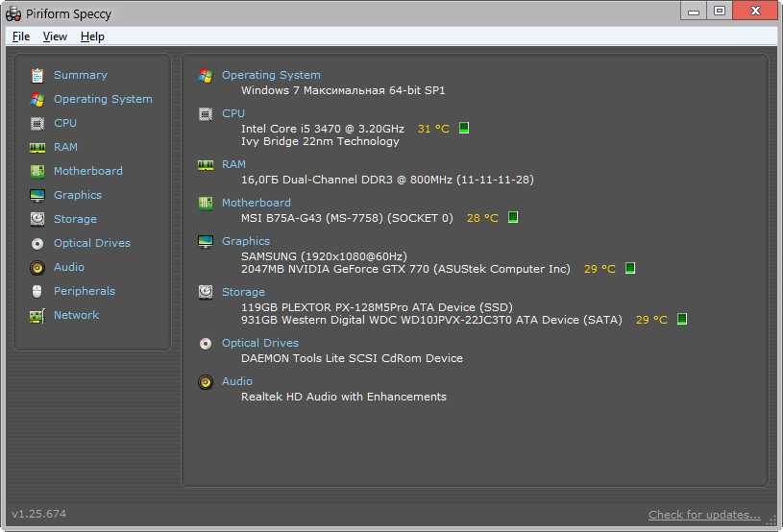Click the Operating System heading link in main panel
The width and height of the screenshot is (783, 532).
click(271, 75)
